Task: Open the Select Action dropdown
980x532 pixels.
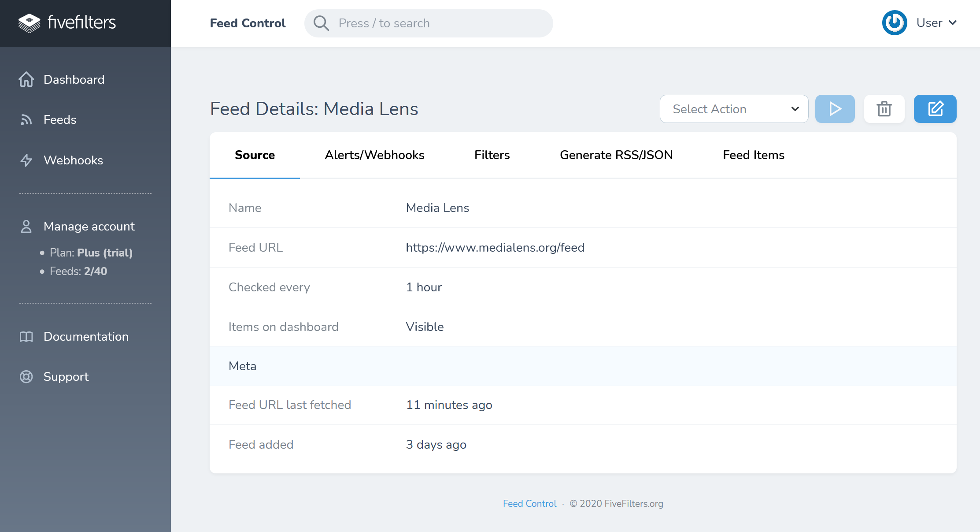Action: coord(734,109)
